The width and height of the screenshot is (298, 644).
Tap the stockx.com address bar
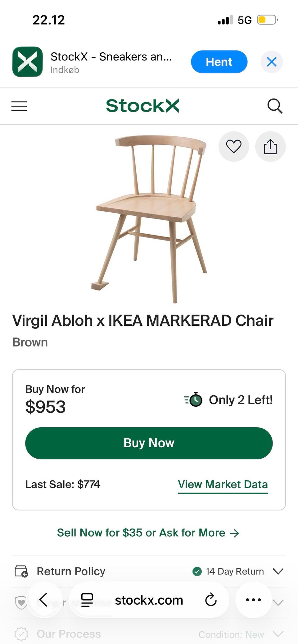(x=149, y=600)
